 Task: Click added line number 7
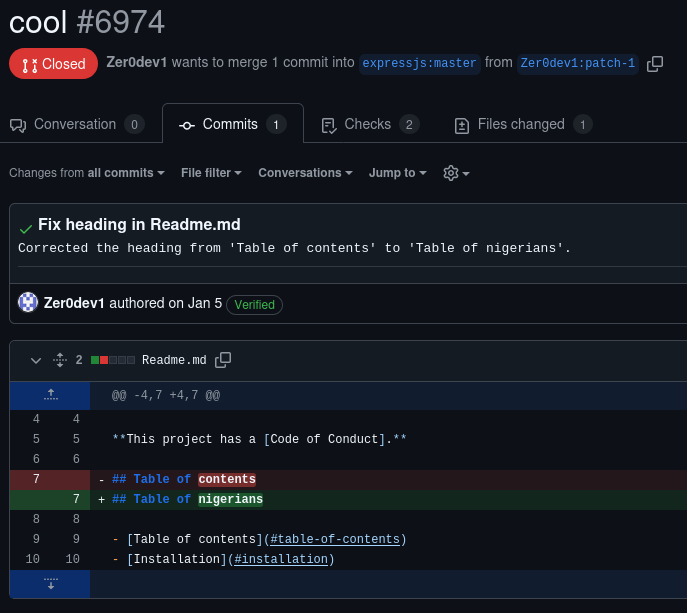tap(76, 499)
